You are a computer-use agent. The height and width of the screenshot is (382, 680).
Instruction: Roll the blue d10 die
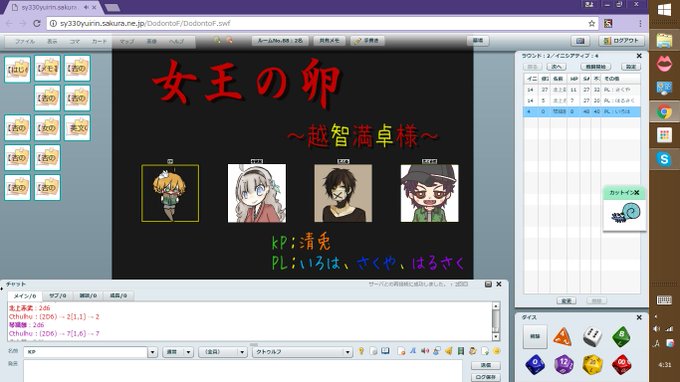[x=535, y=364]
